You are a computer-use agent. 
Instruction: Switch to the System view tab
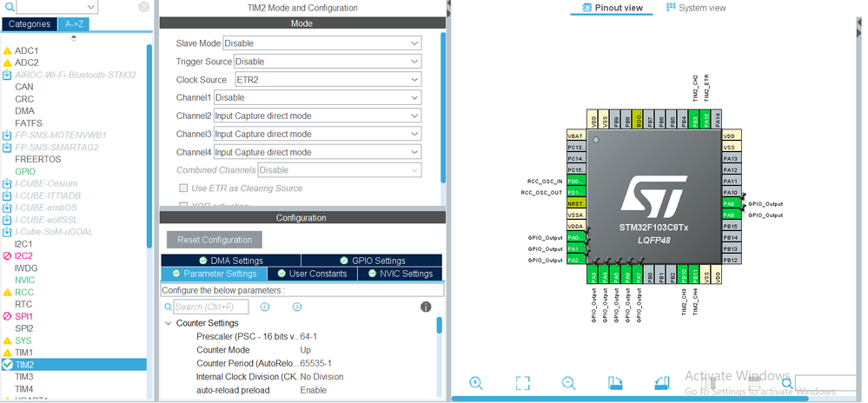coord(696,8)
